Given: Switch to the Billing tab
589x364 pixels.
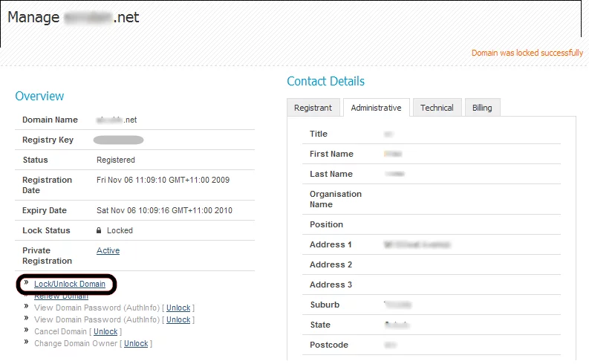Looking at the screenshot, I should pyautogui.click(x=482, y=108).
